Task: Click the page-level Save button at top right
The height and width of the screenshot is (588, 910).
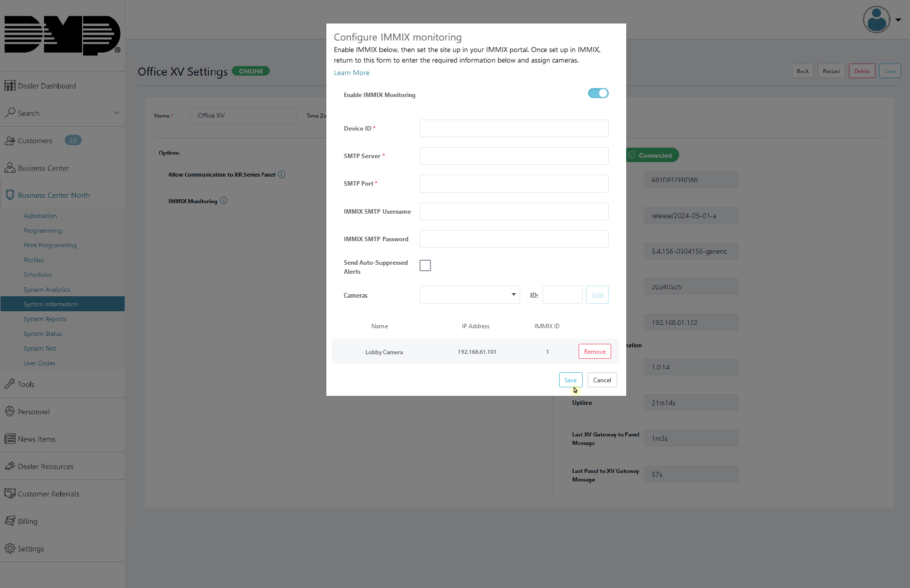Action: (x=890, y=71)
